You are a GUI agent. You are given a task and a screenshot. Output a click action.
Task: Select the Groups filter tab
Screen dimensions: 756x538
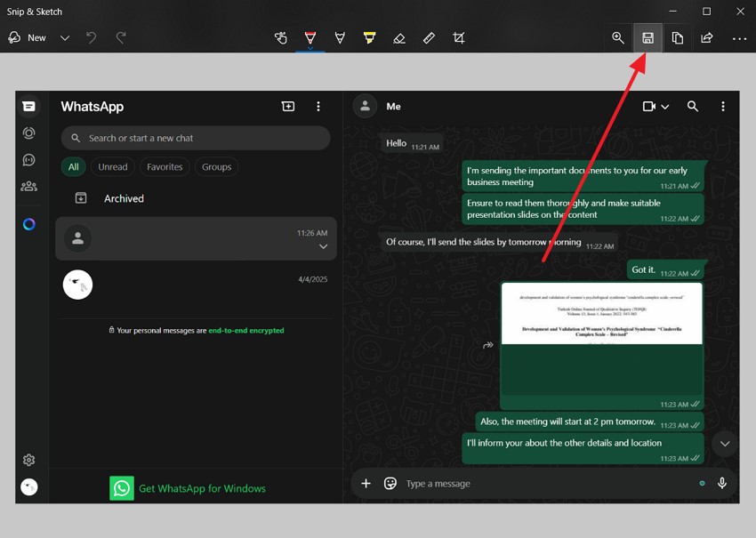tap(216, 166)
